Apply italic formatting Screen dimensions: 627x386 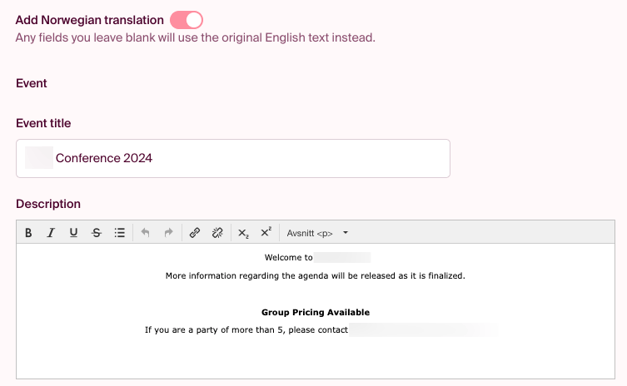pos(51,232)
